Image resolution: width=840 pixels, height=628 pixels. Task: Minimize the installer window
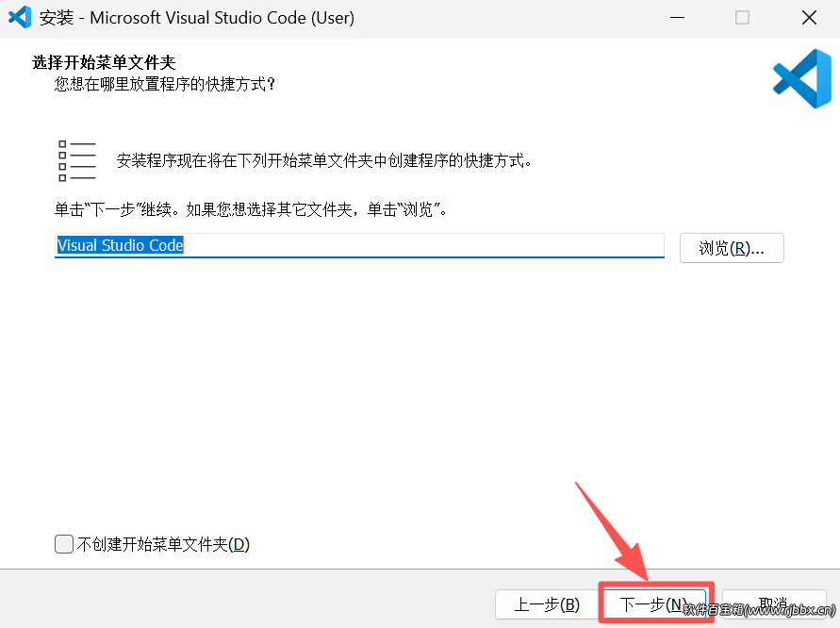(x=677, y=18)
